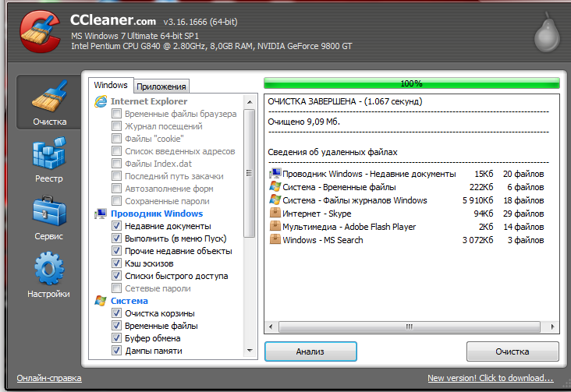The height and width of the screenshot is (392, 571).
Task: Click options list scrollbar up arrow
Action: pyautogui.click(x=250, y=102)
